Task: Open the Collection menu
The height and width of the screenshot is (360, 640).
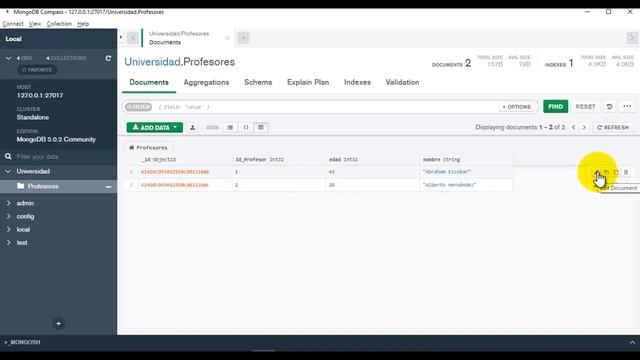Action: [x=59, y=24]
